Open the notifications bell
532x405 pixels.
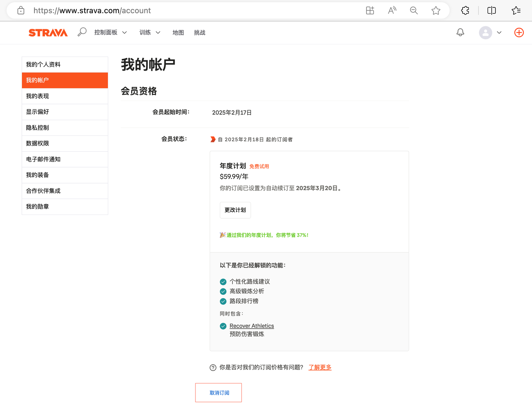point(460,32)
